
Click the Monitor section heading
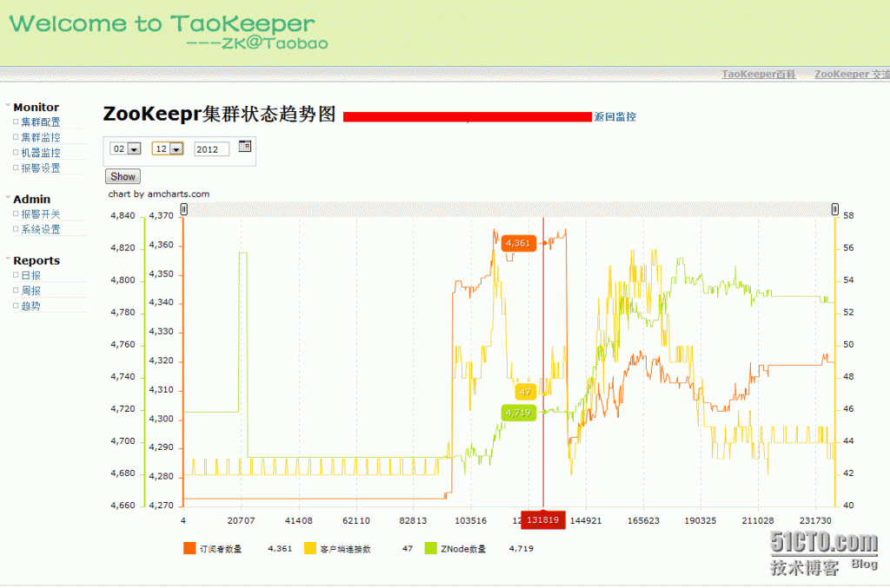36,107
